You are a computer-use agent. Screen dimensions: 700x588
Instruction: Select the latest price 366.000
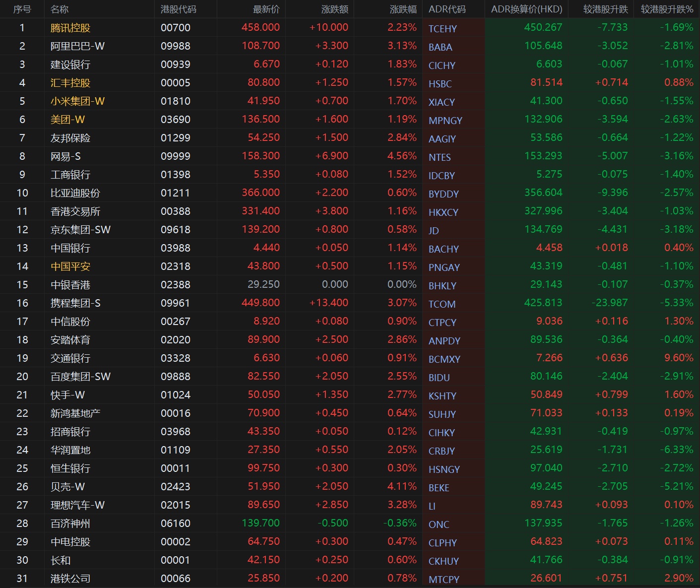[x=260, y=193]
